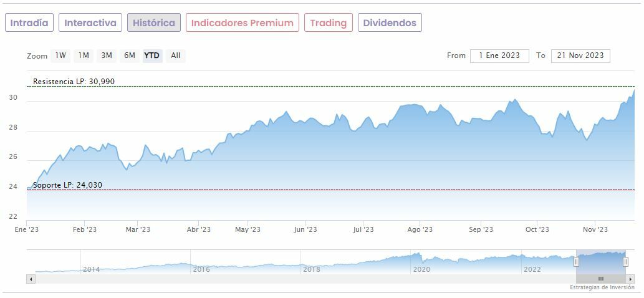Screen dimensions: 644x298
Task: Select the 1W zoom range
Action: 60,55
